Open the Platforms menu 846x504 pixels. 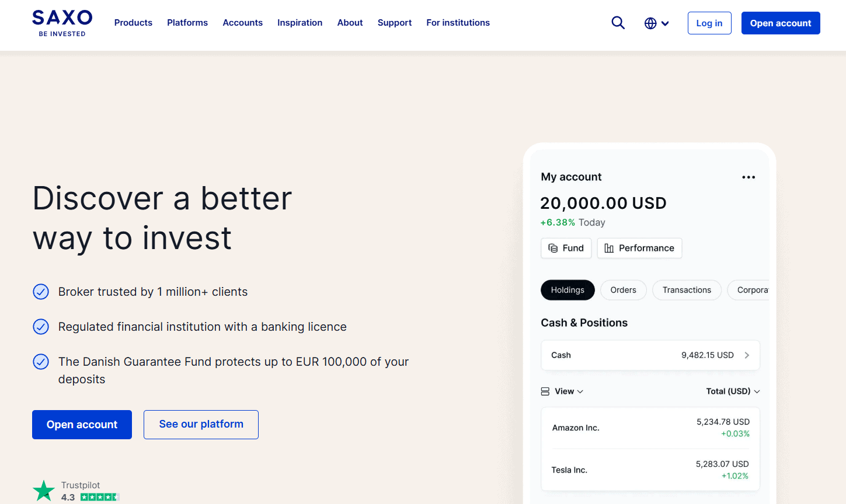[187, 23]
